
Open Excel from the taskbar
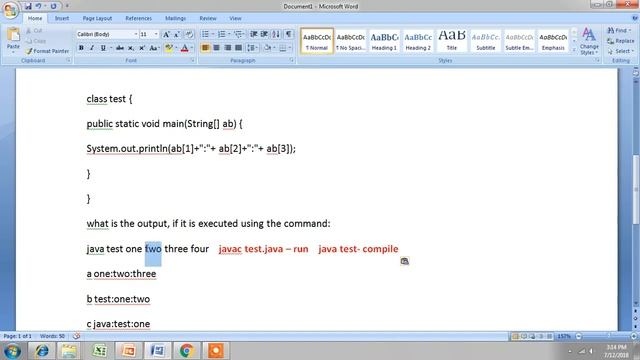tap(100, 351)
